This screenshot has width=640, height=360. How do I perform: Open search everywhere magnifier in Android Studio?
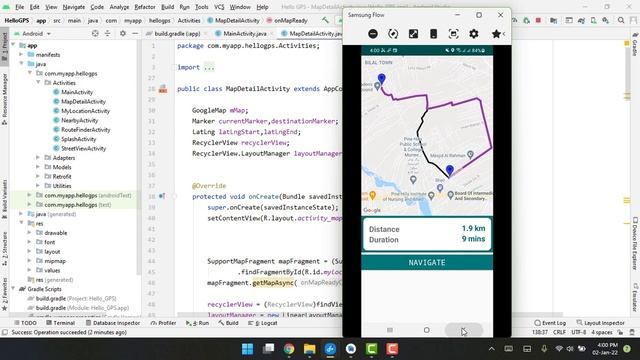[621, 20]
